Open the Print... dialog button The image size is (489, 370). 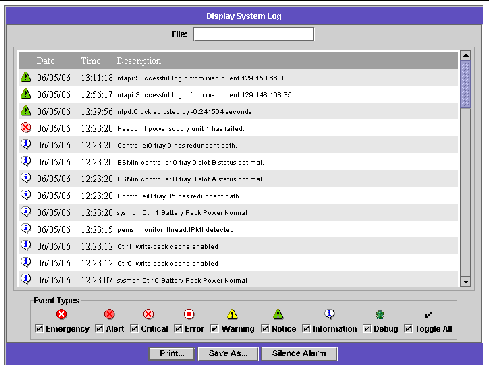click(x=172, y=354)
